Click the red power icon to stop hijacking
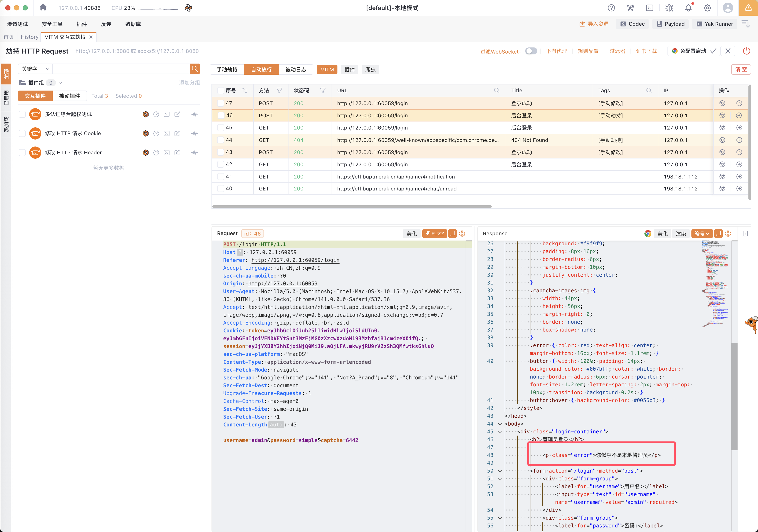This screenshot has height=532, width=758. (x=746, y=51)
